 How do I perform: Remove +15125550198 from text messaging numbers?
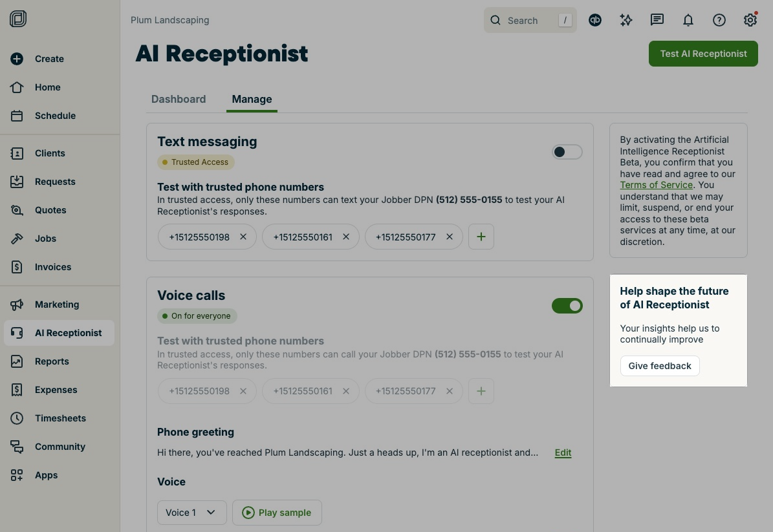click(x=243, y=237)
